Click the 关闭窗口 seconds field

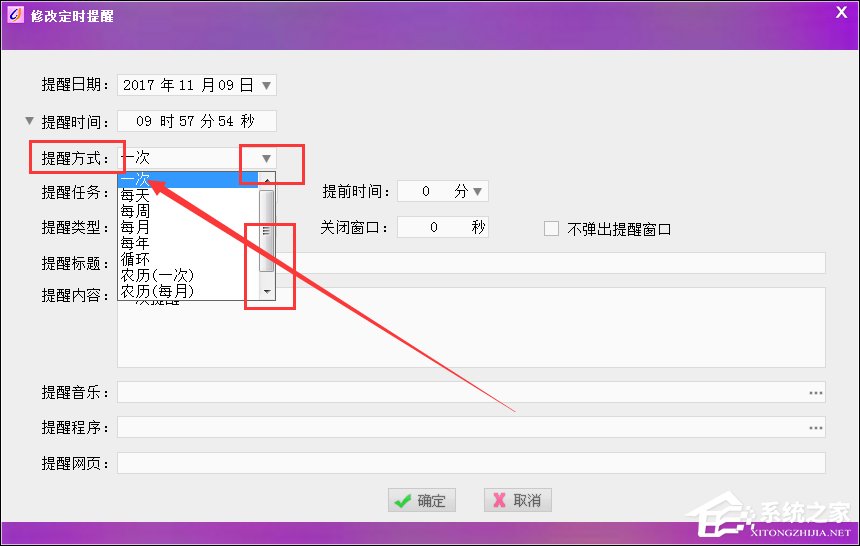[443, 227]
